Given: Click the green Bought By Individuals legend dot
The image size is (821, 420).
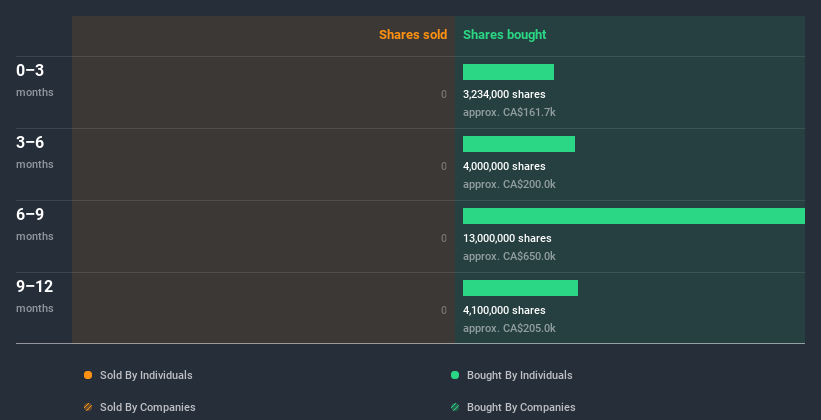Looking at the screenshot, I should pyautogui.click(x=455, y=375).
